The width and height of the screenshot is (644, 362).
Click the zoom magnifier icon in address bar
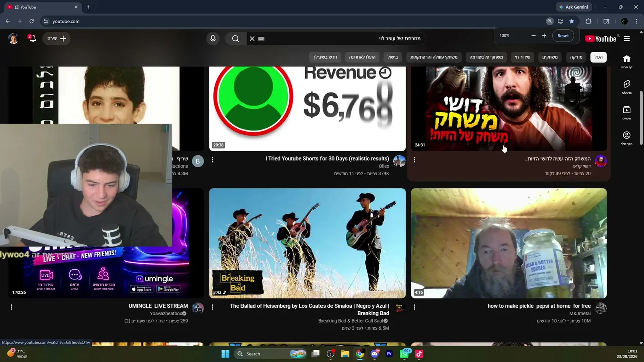[x=550, y=21]
